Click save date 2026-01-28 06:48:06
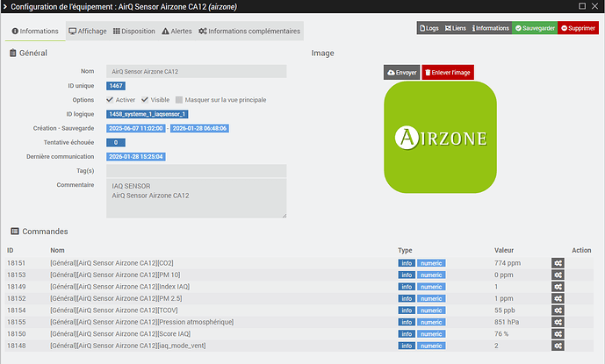605x364 pixels. (x=199, y=128)
